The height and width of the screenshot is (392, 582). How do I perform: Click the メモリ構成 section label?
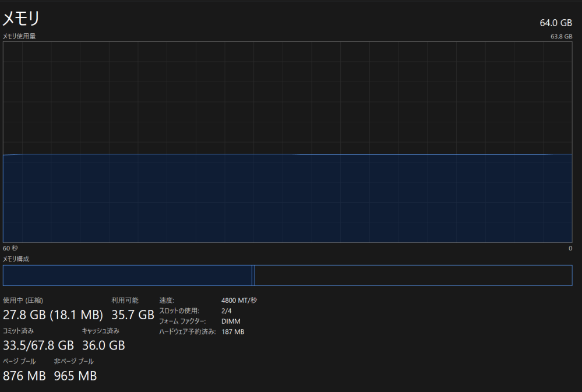click(16, 259)
